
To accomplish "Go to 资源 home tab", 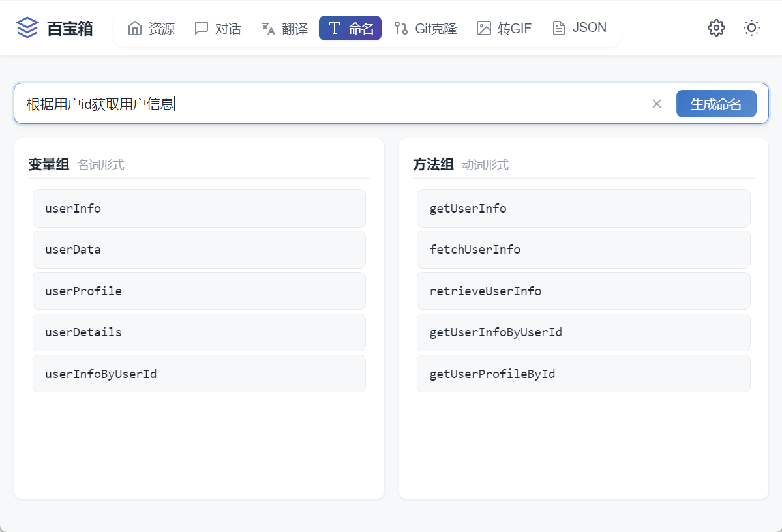I will pyautogui.click(x=151, y=29).
